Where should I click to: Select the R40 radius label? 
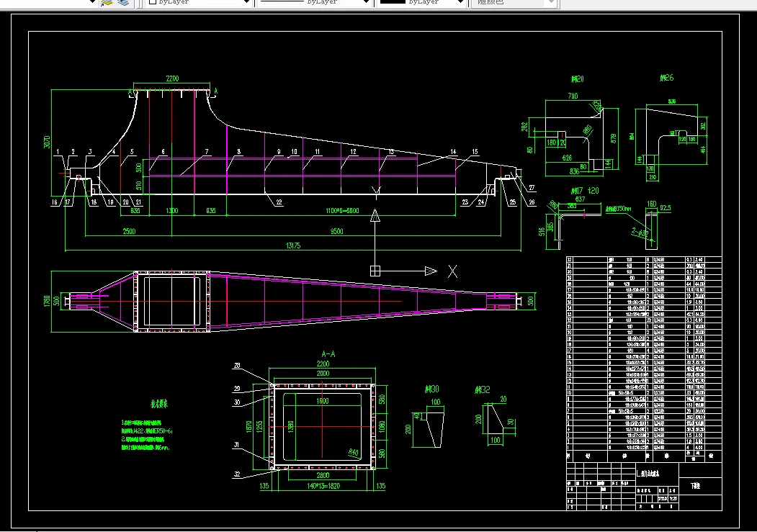pos(354,452)
